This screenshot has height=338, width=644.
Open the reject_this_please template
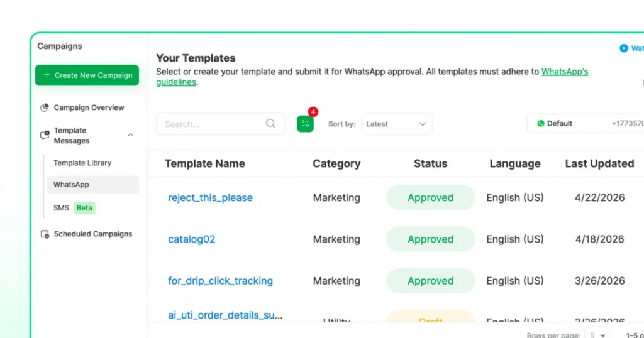point(210,198)
